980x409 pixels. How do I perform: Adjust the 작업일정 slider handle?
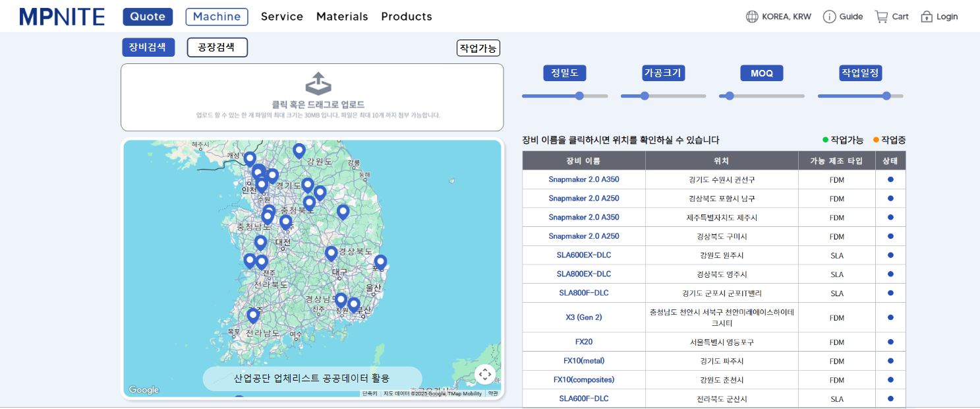[x=886, y=96]
